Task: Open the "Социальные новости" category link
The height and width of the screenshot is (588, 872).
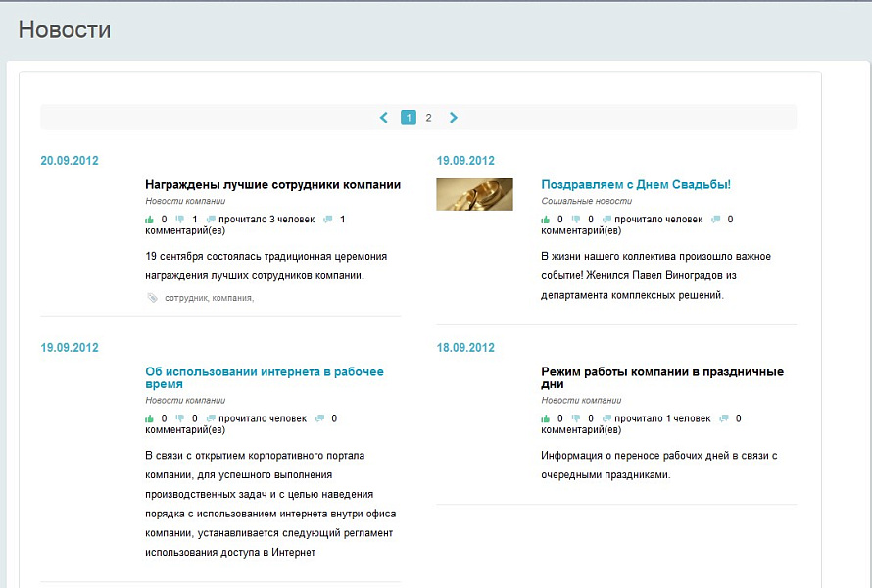Action: [x=585, y=200]
